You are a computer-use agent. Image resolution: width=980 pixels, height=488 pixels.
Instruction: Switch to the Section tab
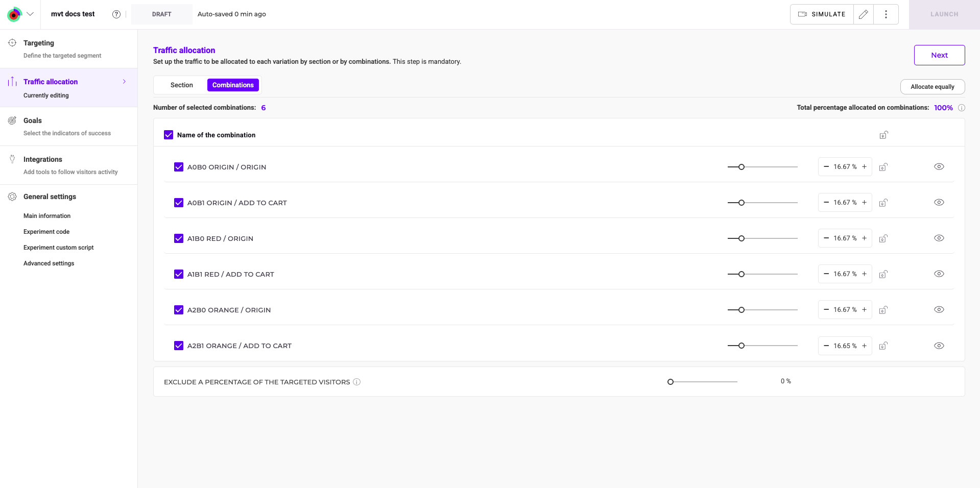pyautogui.click(x=181, y=85)
